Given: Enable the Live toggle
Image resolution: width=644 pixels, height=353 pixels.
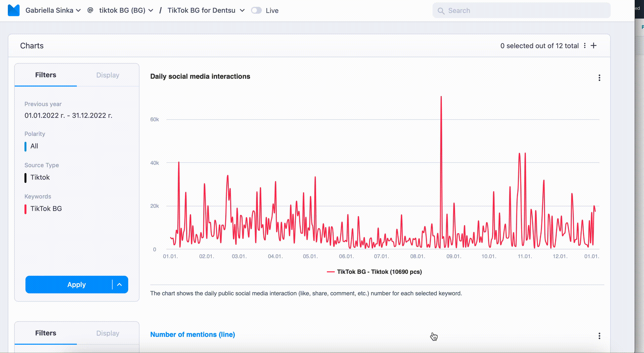Looking at the screenshot, I should [x=256, y=10].
